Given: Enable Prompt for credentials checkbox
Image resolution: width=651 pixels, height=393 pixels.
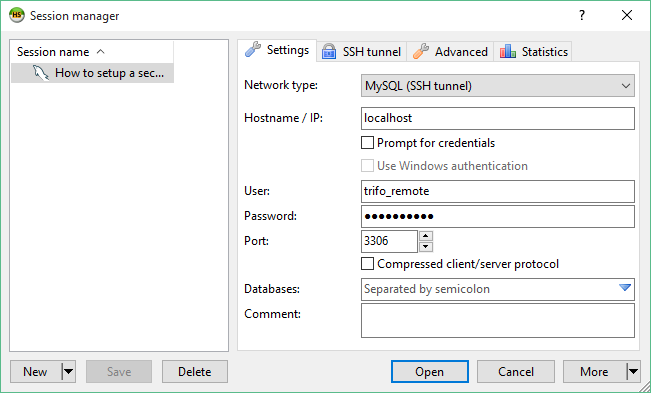Looking at the screenshot, I should (367, 143).
